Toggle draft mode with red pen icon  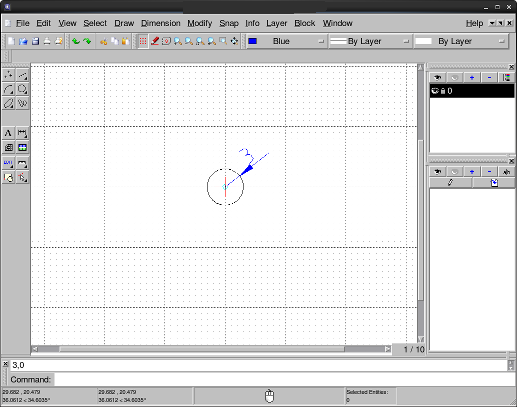155,41
